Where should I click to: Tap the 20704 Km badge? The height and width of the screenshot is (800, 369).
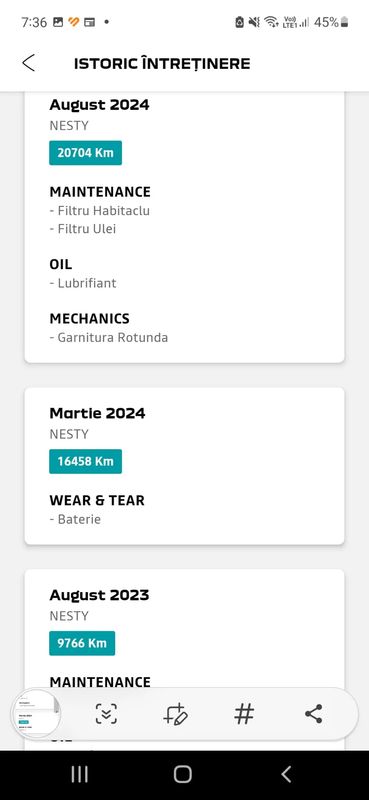85,153
